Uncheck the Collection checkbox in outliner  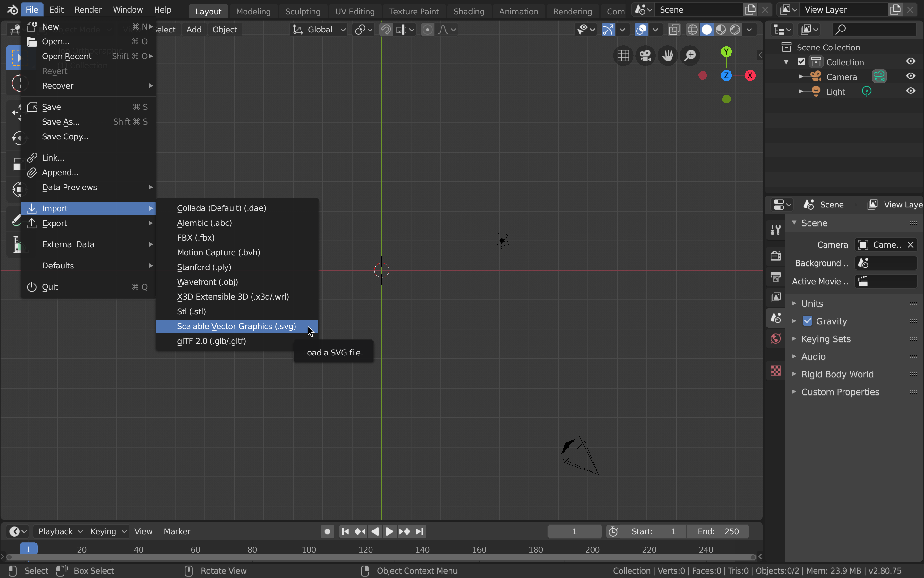801,62
